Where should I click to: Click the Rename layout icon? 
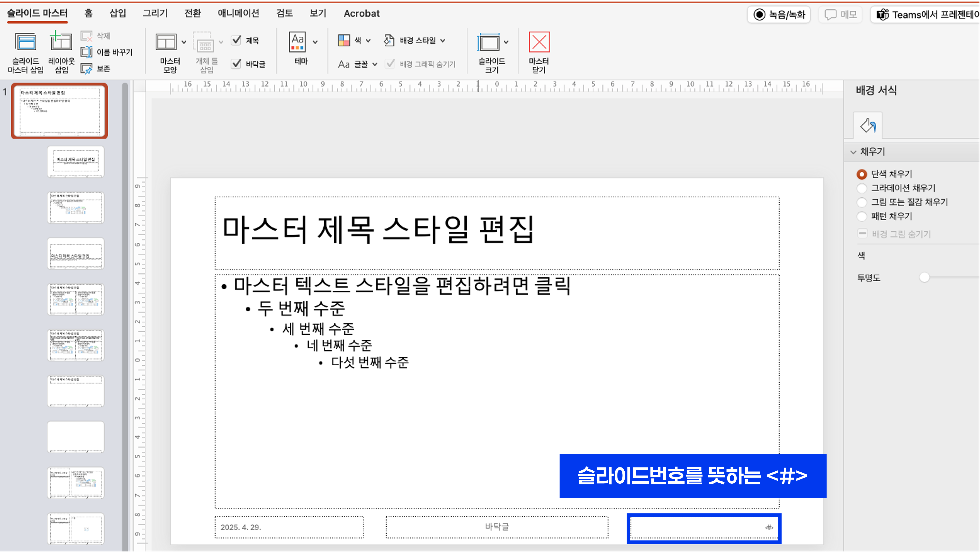87,52
